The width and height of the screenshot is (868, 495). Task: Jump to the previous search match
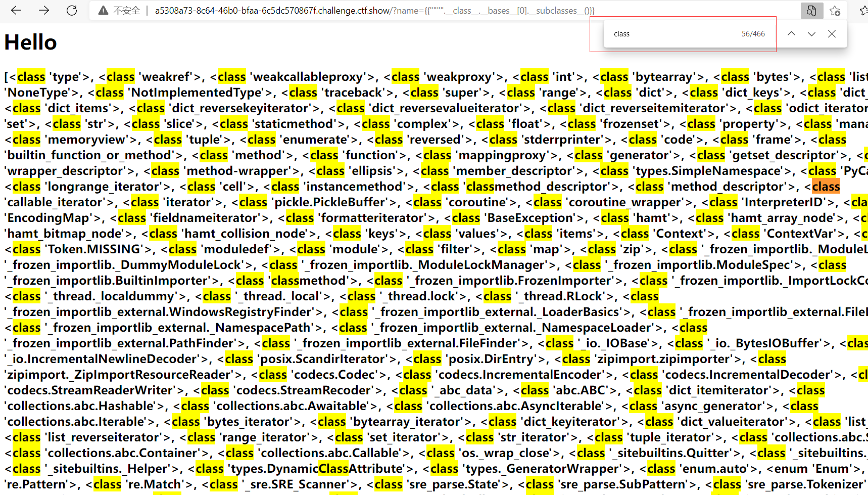(791, 34)
